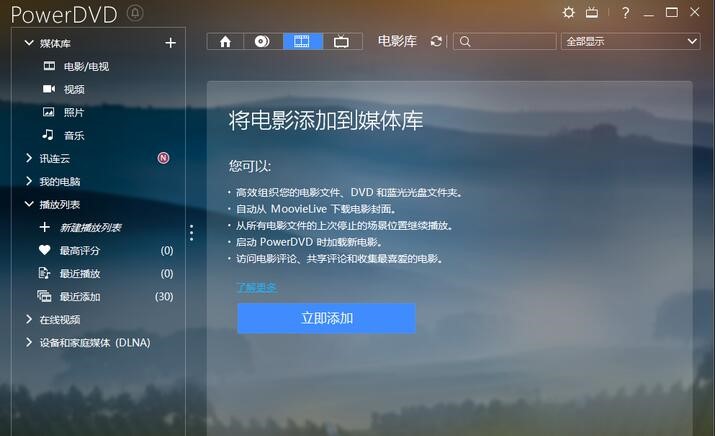Add to media library with plus icon
This screenshot has width=718, height=436.
pyautogui.click(x=170, y=43)
